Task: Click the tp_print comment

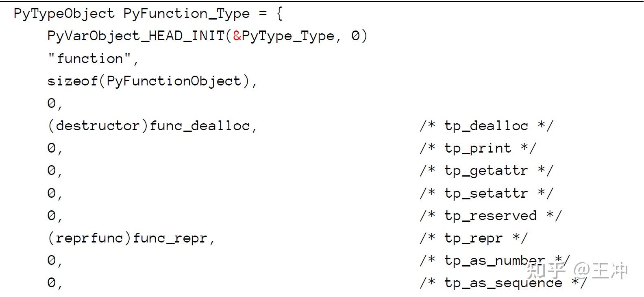Action: pyautogui.click(x=478, y=148)
